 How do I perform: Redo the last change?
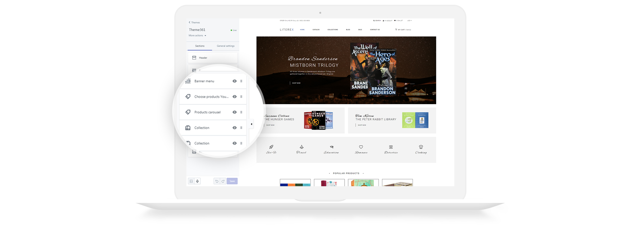pyautogui.click(x=223, y=181)
